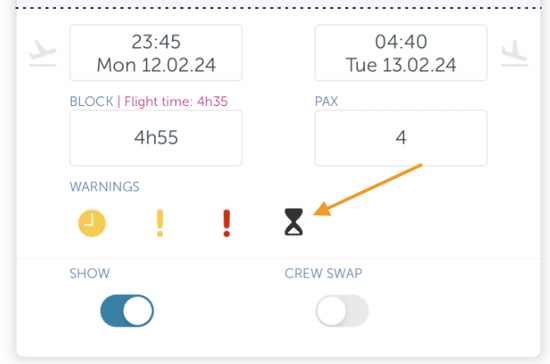Click the takeoff airplane icon

pos(42,53)
